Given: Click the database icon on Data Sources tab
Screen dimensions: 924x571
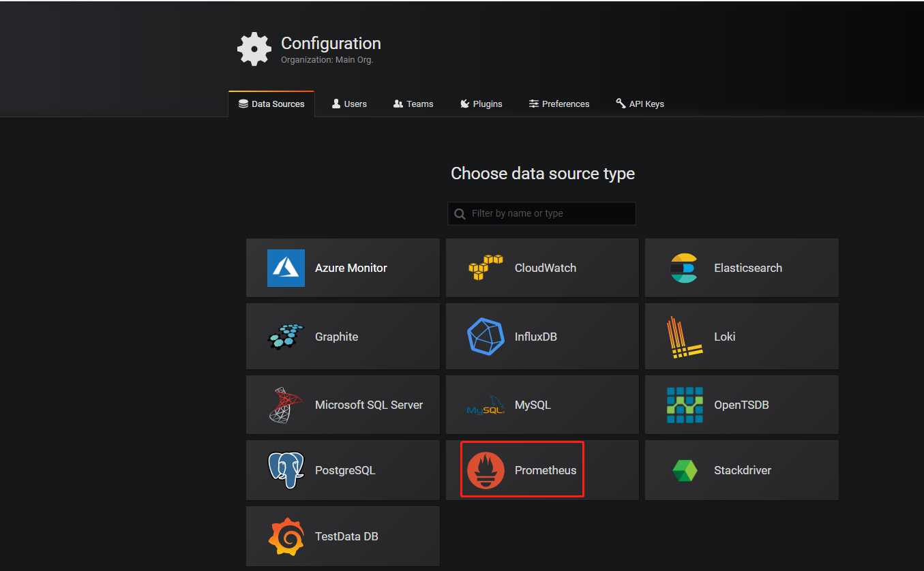Looking at the screenshot, I should pyautogui.click(x=243, y=104).
